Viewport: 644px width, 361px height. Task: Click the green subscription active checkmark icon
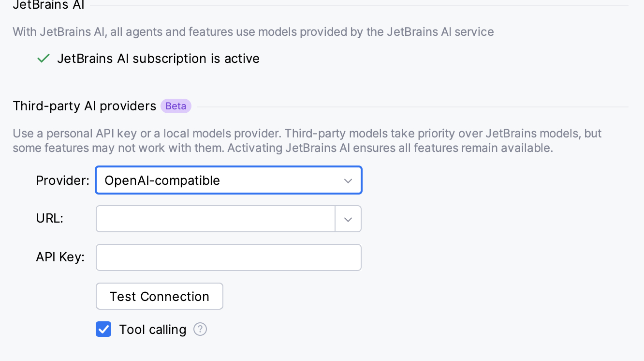point(44,59)
